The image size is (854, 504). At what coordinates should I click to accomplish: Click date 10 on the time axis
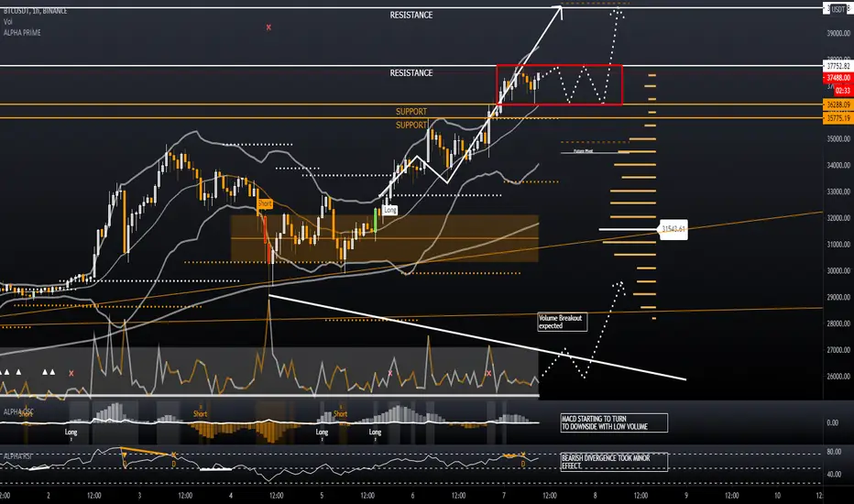777,496
